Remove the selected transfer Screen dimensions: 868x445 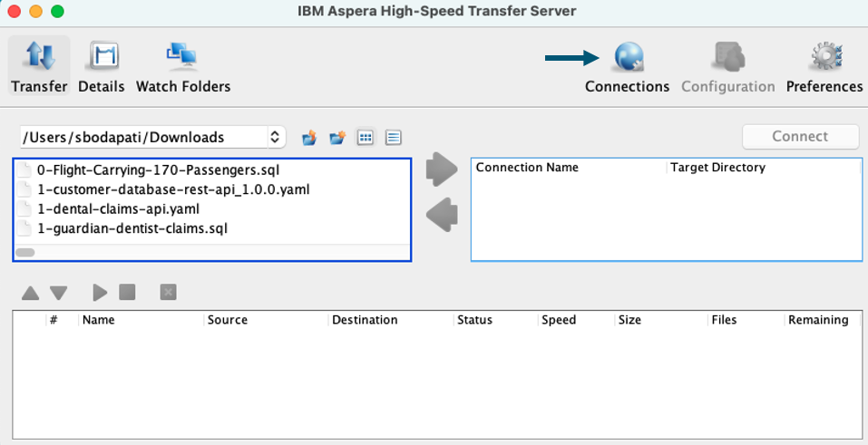169,292
